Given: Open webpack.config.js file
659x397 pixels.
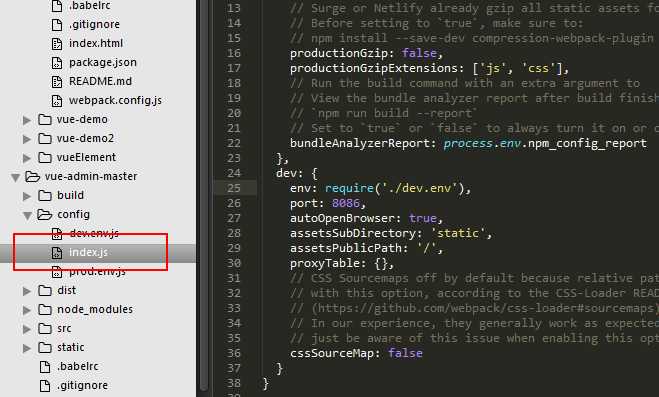Looking at the screenshot, I should click(x=115, y=100).
